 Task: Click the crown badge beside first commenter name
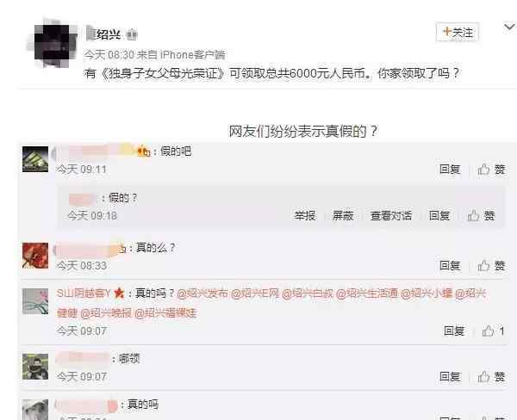[144, 151]
